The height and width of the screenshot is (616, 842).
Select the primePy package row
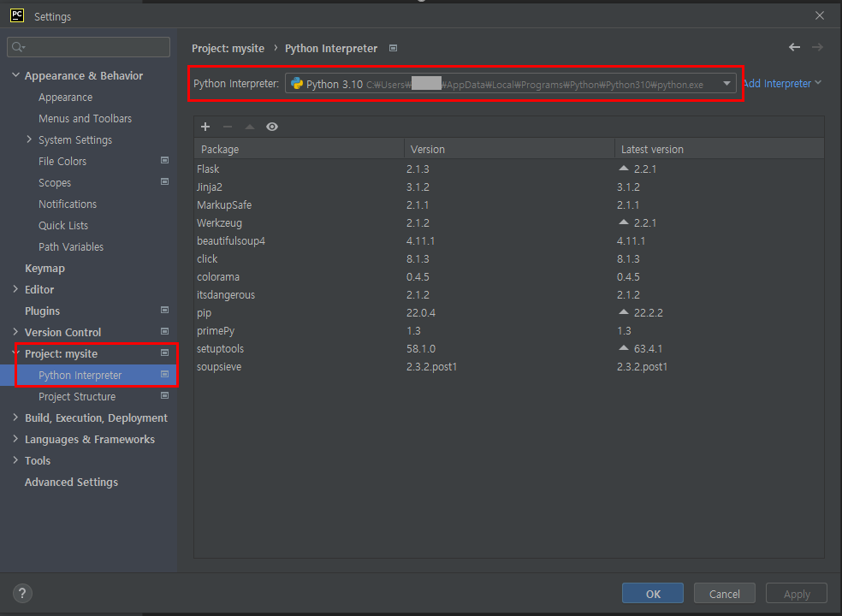click(508, 331)
